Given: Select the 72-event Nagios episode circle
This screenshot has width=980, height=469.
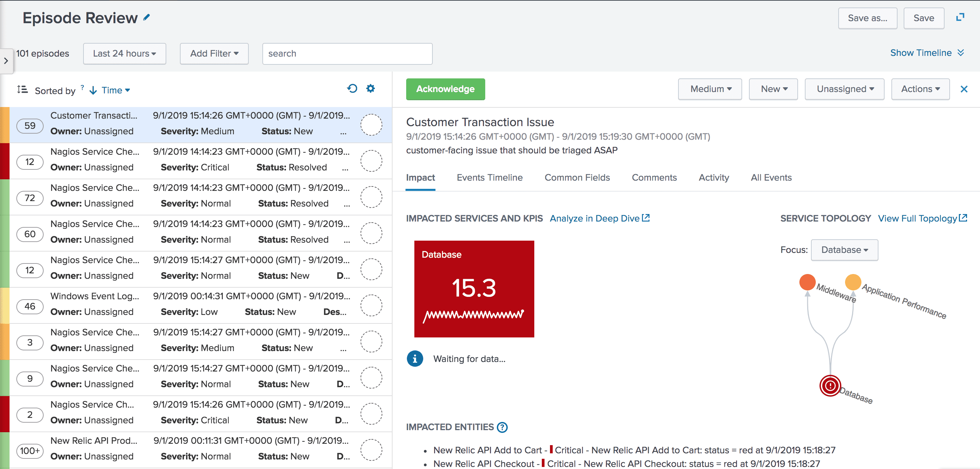Looking at the screenshot, I should [x=371, y=197].
